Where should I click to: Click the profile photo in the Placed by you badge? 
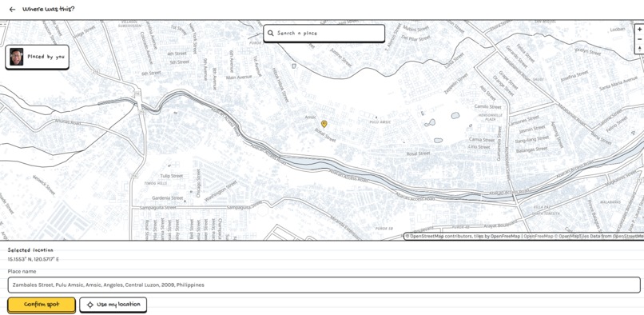pos(17,57)
